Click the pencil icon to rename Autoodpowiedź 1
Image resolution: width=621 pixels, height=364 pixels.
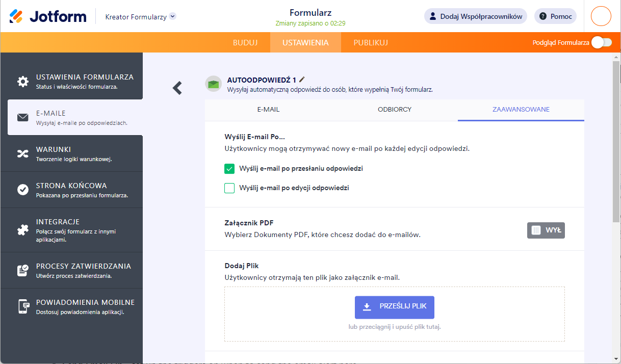[x=302, y=80]
